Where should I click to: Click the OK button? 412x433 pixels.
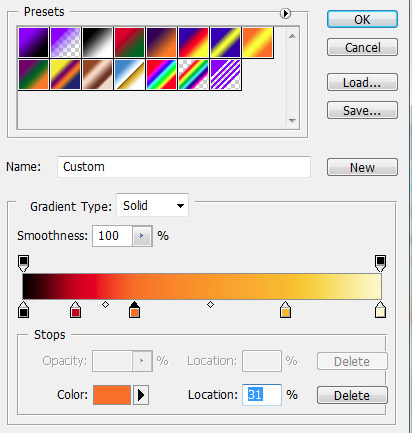pos(362,19)
